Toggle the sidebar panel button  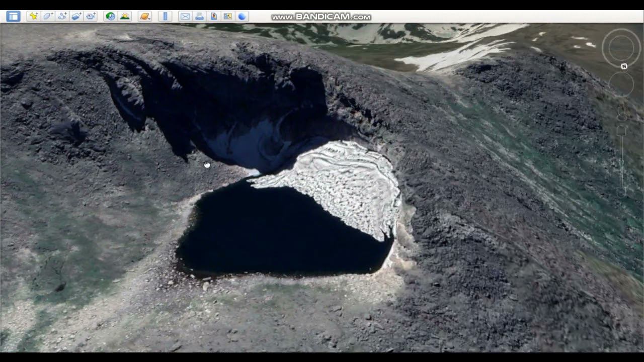pyautogui.click(x=13, y=16)
